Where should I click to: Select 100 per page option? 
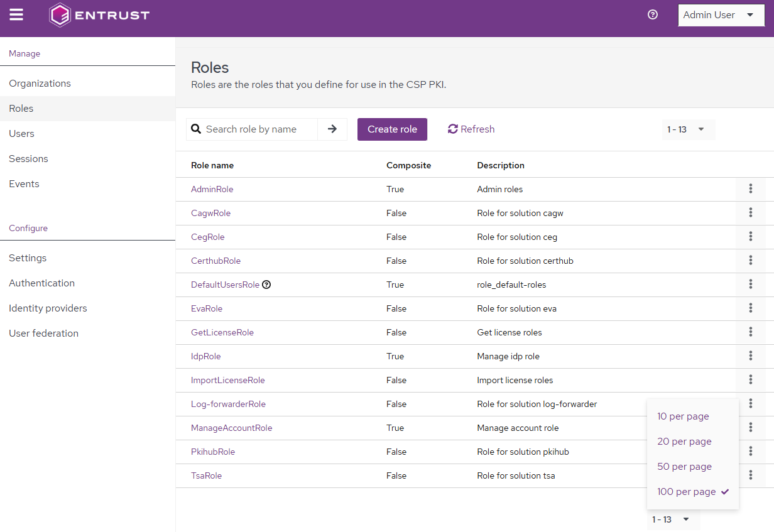pyautogui.click(x=687, y=492)
